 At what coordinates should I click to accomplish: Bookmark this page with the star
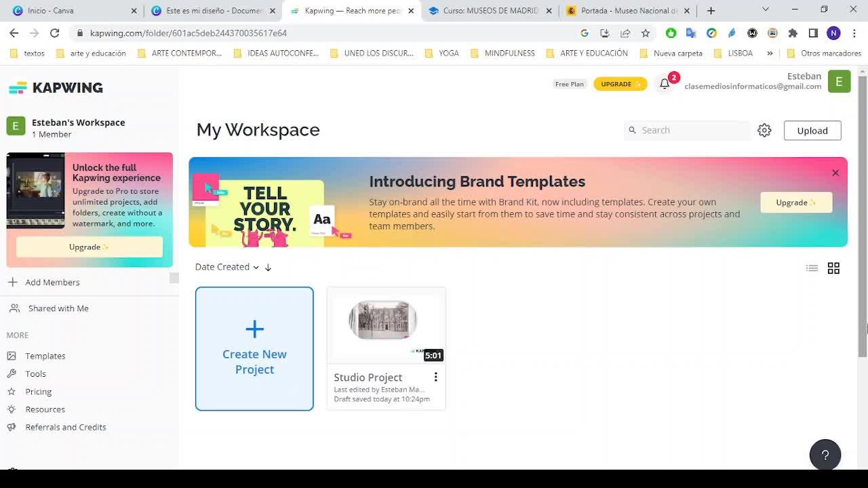[x=646, y=33]
